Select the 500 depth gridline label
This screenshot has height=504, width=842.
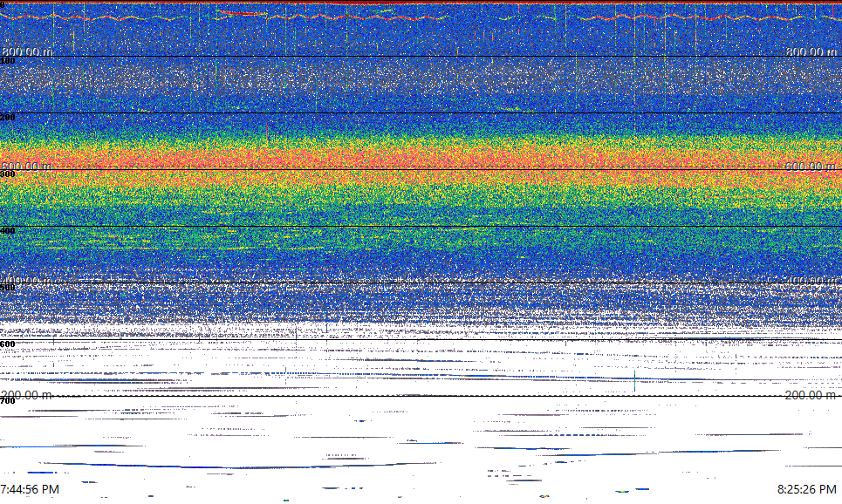pyautogui.click(x=8, y=287)
